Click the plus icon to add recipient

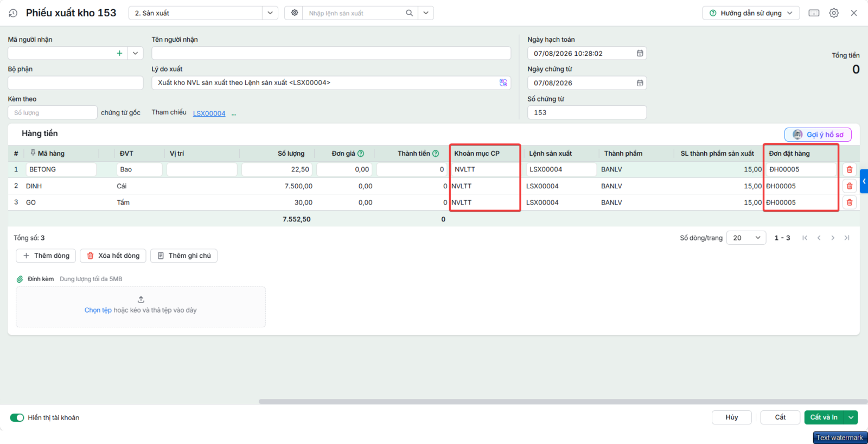coord(119,53)
